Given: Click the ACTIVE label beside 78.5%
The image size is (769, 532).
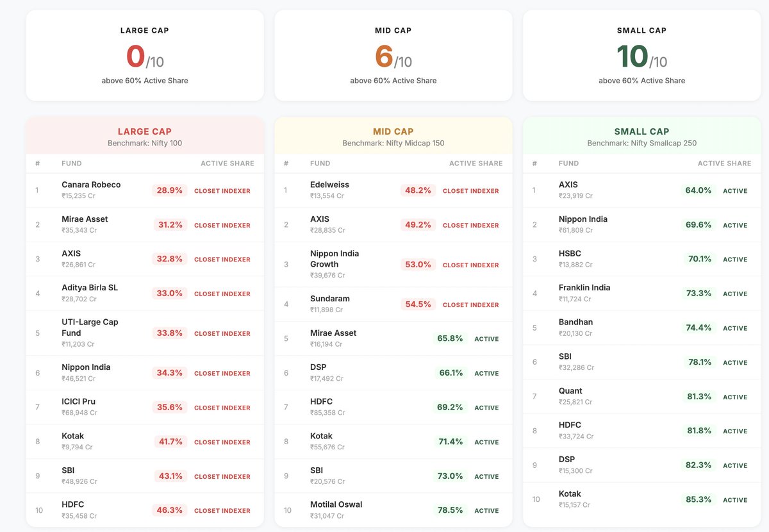Looking at the screenshot, I should coord(486,511).
